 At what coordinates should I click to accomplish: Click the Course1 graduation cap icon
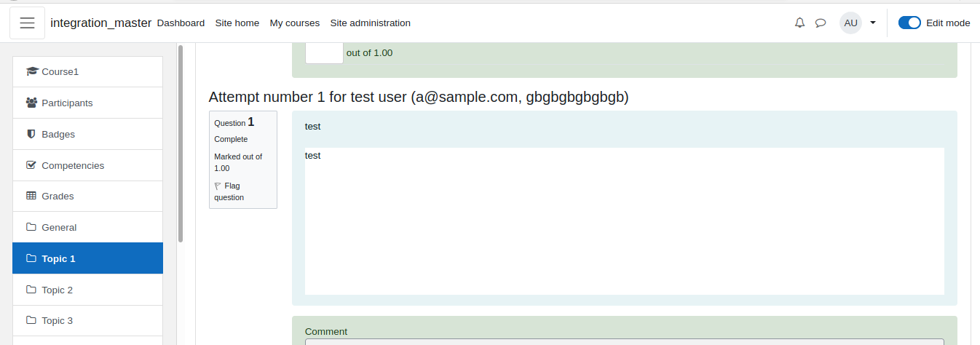[32, 71]
